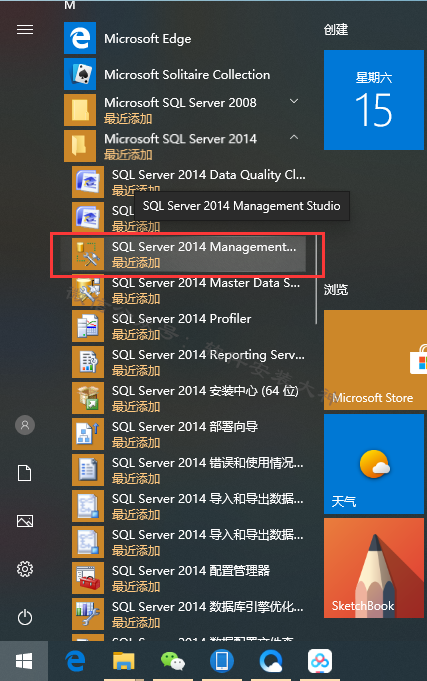Open Microsoft Edge from the app list

[x=187, y=39]
